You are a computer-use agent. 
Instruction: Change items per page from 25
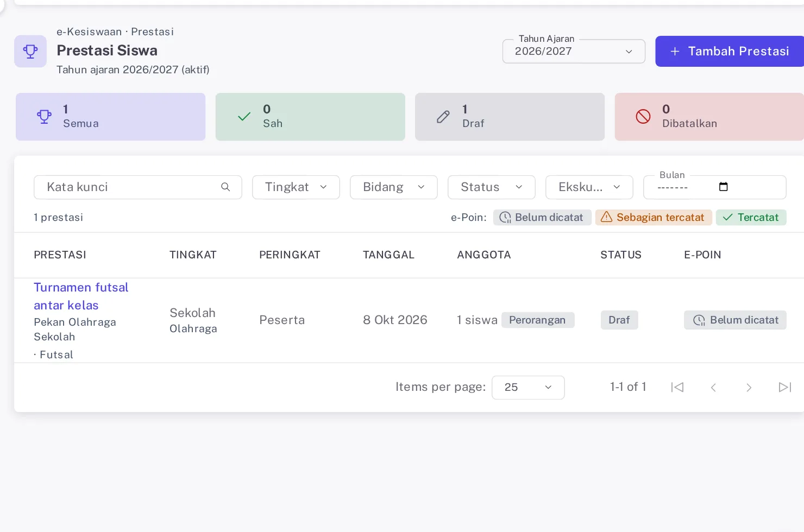coord(528,388)
